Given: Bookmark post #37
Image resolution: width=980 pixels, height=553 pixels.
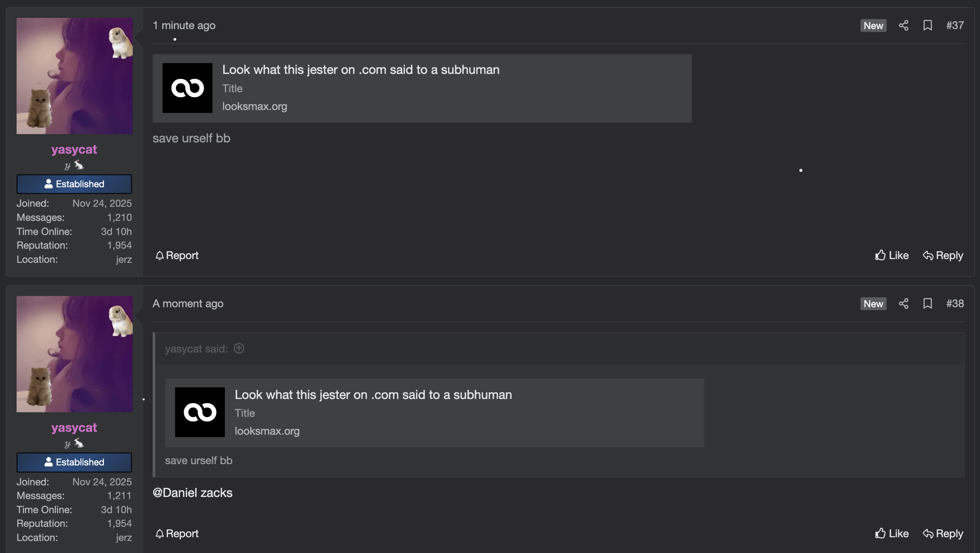Looking at the screenshot, I should (928, 25).
